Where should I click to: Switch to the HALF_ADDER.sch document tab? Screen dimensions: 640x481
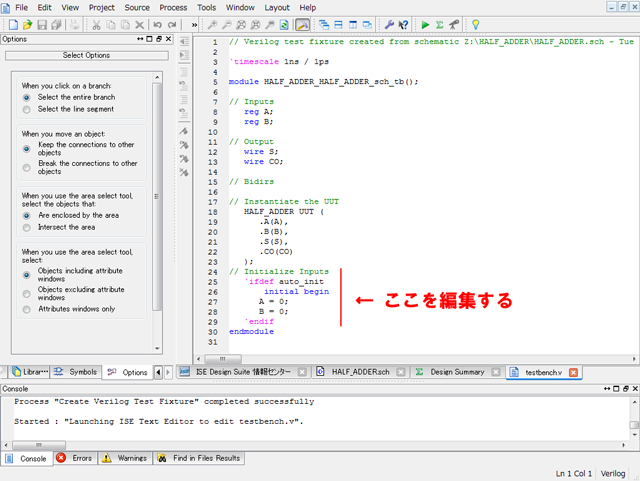coord(360,372)
